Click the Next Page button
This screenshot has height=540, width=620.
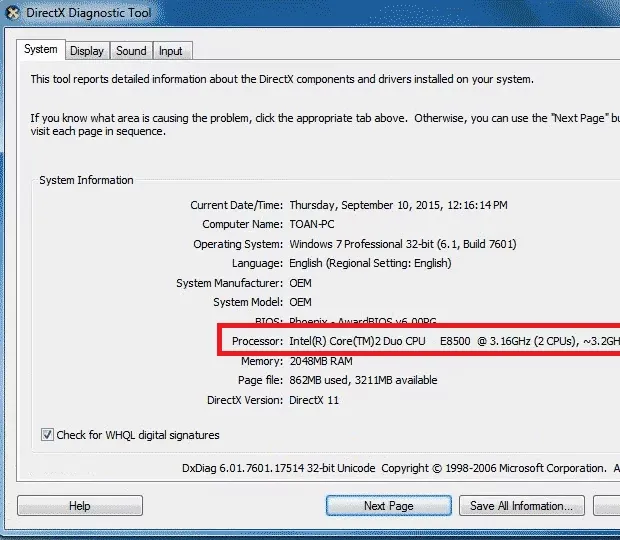(388, 506)
